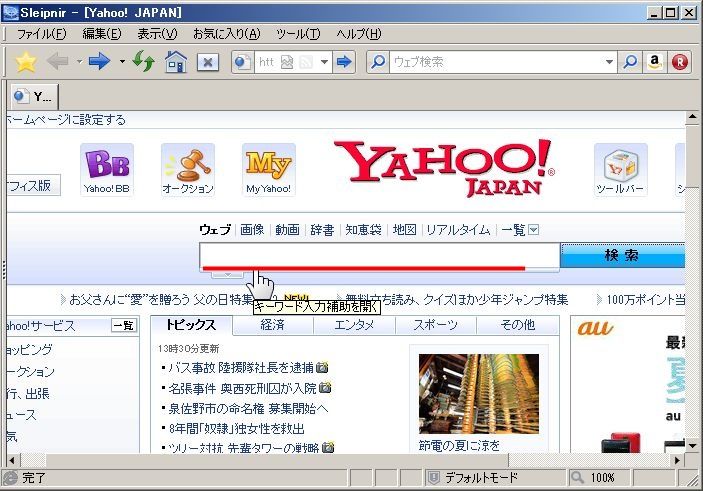
Task: Open the 少年ジャンプ特集 promo link
Action: click(x=457, y=300)
